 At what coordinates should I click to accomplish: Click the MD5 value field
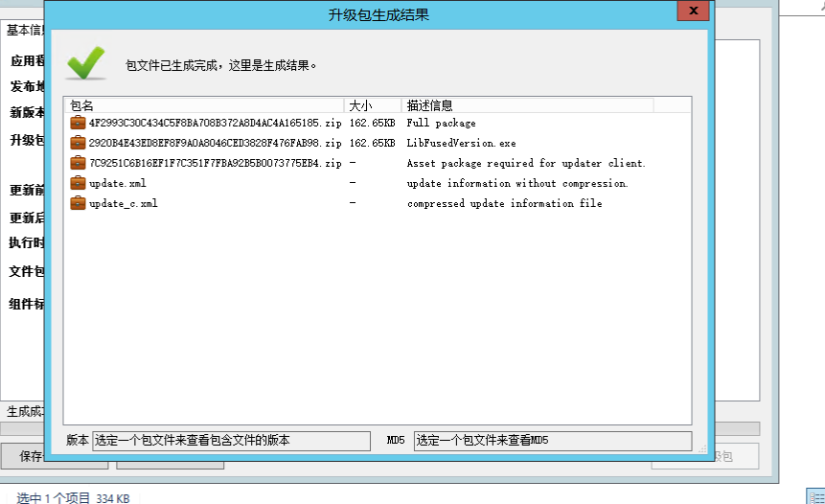(x=553, y=441)
